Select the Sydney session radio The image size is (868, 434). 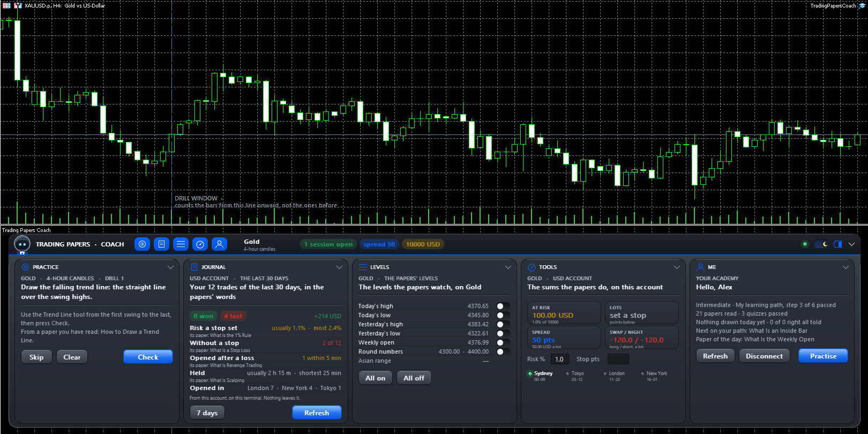pos(530,373)
